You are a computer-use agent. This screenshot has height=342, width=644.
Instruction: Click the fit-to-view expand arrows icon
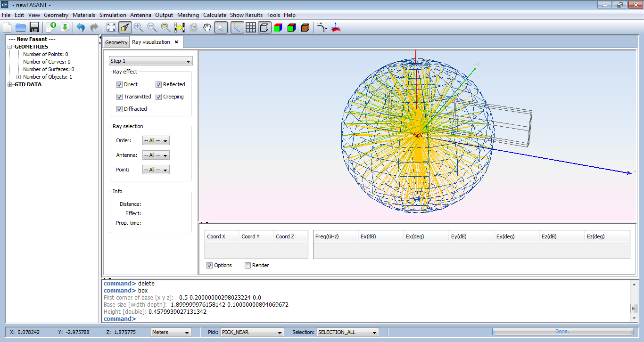[111, 27]
